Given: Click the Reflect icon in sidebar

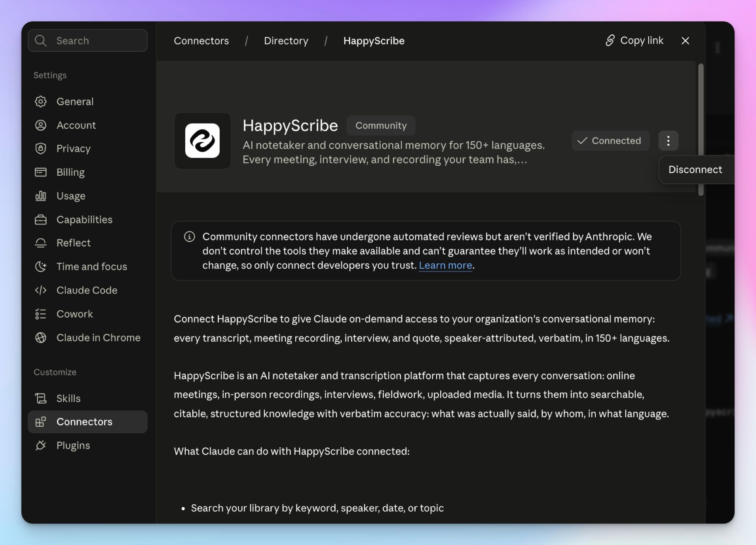Looking at the screenshot, I should coord(41,243).
